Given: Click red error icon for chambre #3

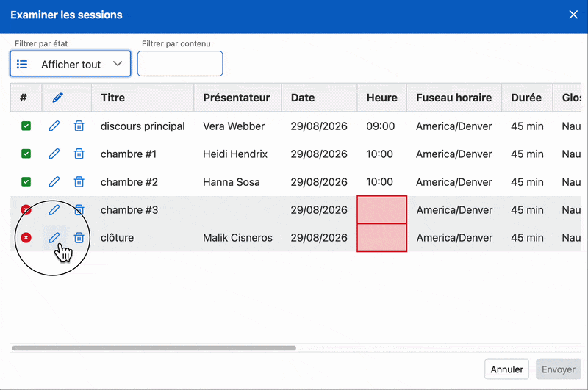Looking at the screenshot, I should coord(26,210).
